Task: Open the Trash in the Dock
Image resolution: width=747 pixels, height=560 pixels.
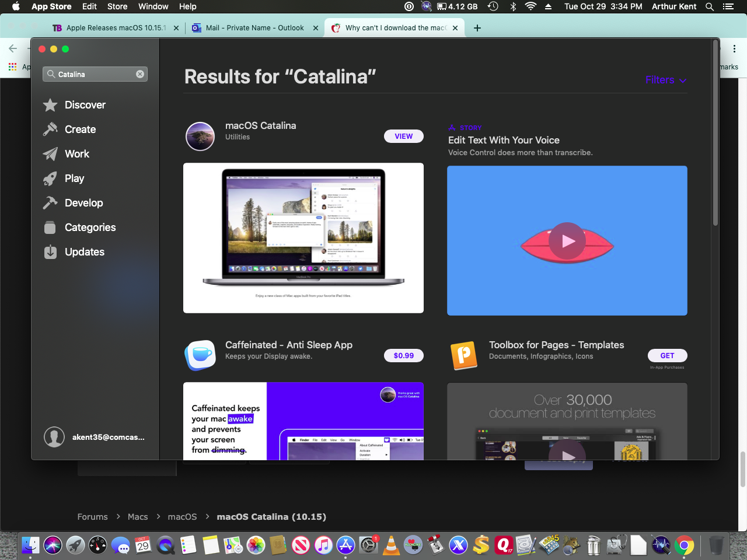Action: 716,545
